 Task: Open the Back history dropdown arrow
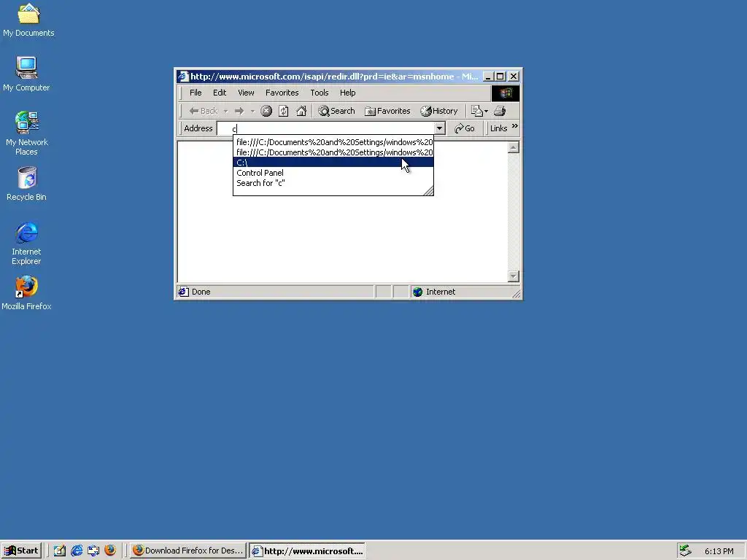click(x=226, y=111)
